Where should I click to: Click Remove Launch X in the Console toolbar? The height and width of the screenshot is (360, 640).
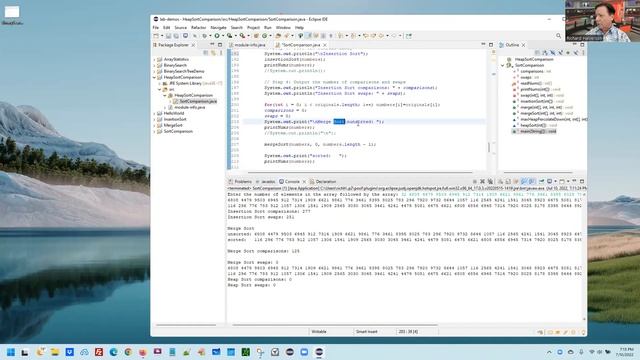pyautogui.click(x=482, y=181)
